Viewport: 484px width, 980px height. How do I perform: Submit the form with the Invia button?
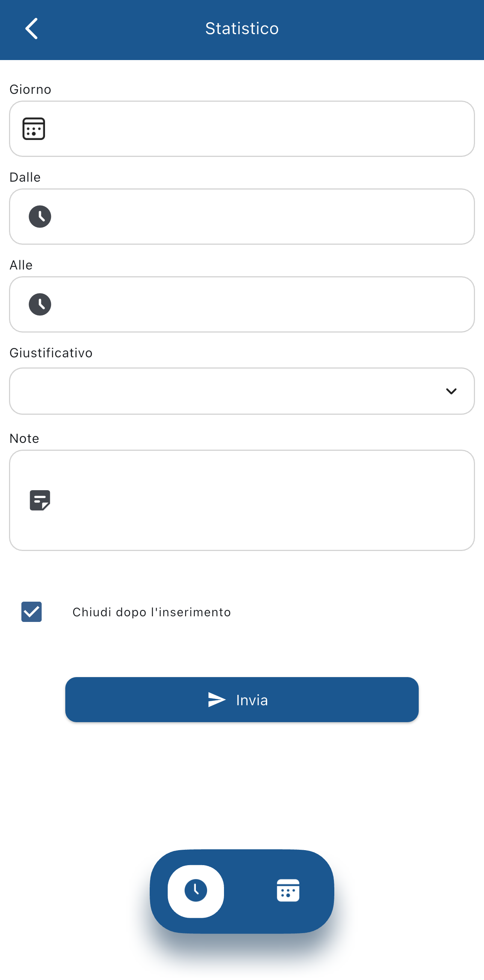[x=242, y=700]
